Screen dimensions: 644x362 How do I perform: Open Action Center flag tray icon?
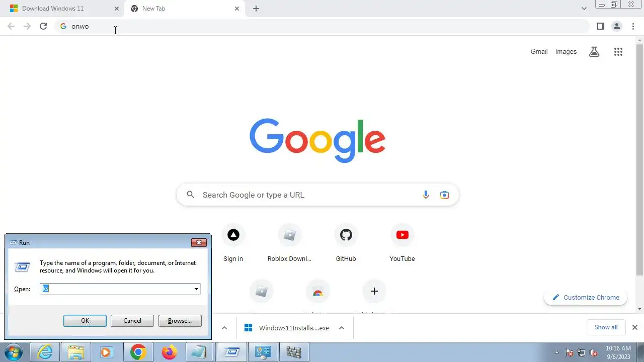click(x=570, y=352)
